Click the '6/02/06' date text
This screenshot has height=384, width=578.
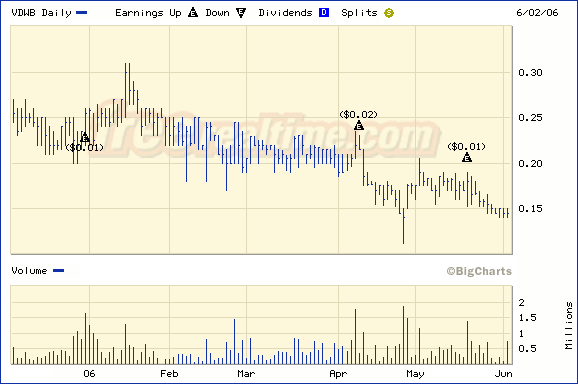(537, 13)
